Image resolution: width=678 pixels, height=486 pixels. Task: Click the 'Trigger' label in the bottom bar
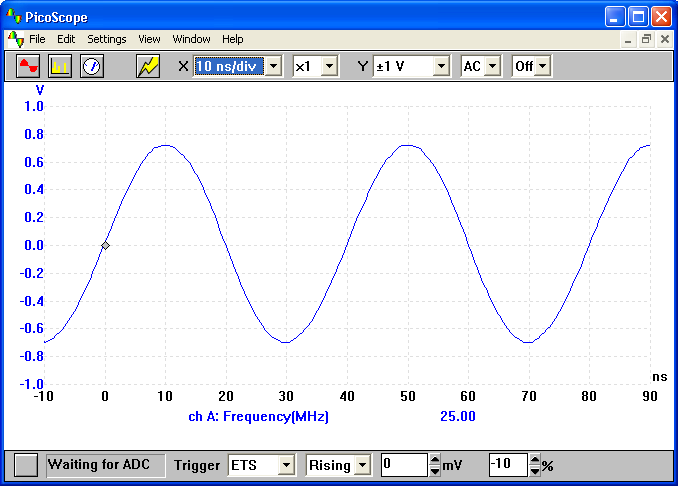197,465
